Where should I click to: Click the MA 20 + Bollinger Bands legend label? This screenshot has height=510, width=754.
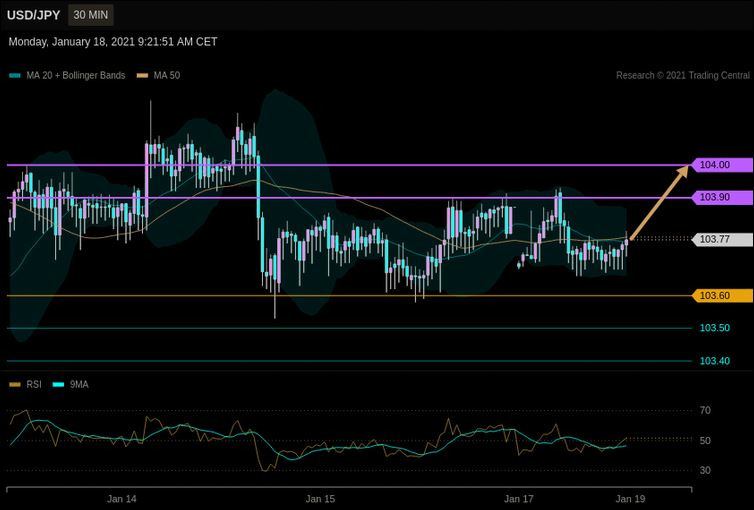pos(76,75)
